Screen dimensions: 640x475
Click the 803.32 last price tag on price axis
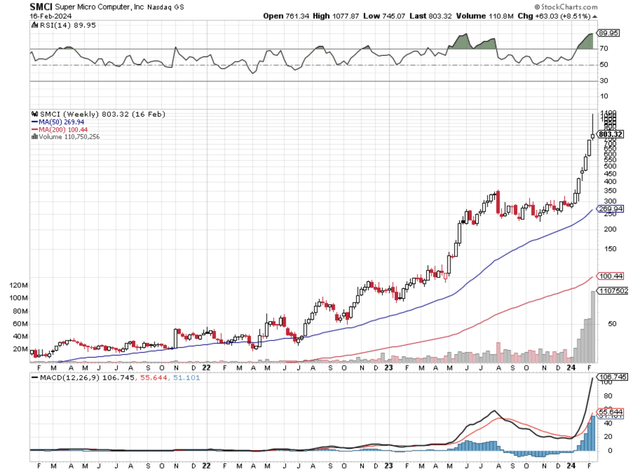point(611,134)
